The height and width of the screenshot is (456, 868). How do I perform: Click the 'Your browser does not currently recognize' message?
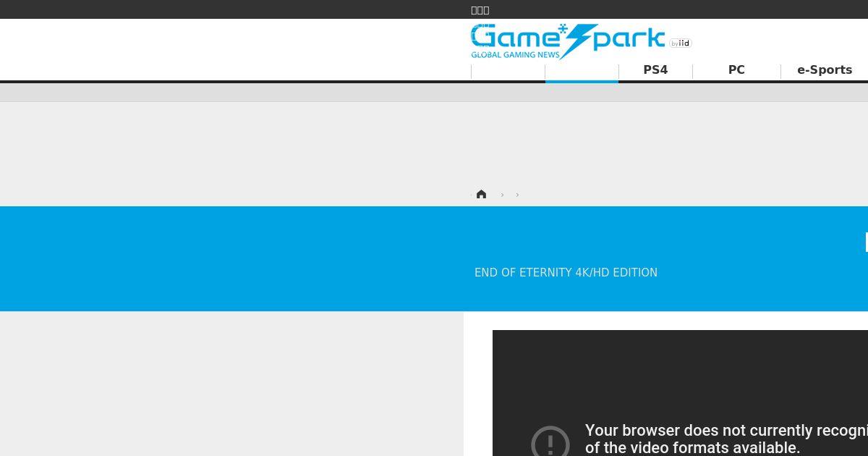[x=726, y=439]
